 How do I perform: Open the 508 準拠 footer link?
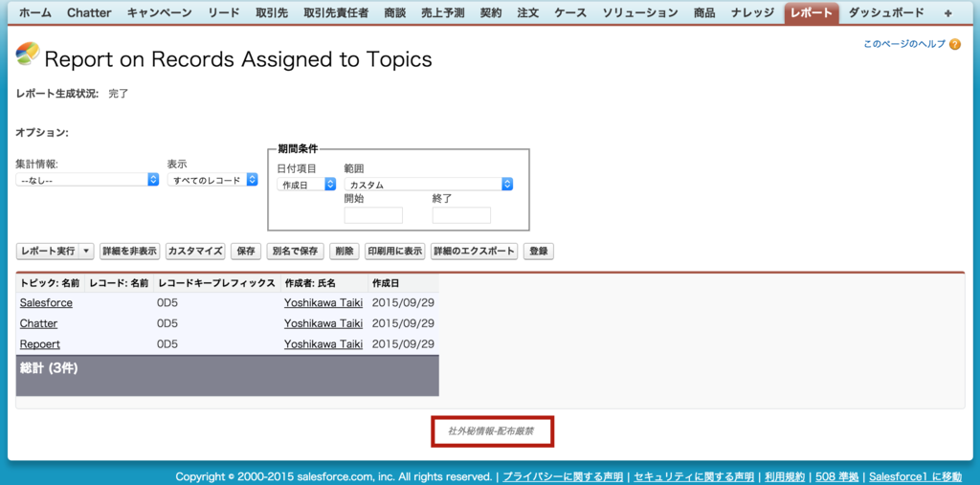click(x=836, y=476)
